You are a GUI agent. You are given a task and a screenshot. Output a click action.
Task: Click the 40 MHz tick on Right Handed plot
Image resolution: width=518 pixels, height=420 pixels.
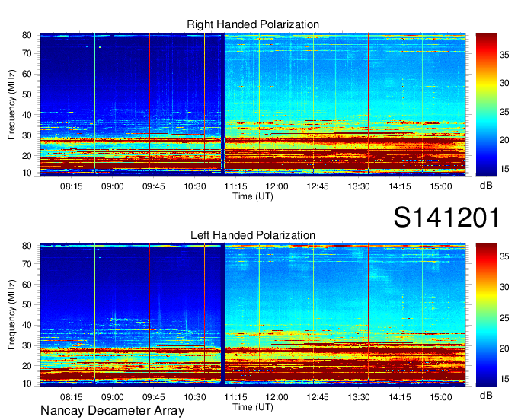[27, 115]
